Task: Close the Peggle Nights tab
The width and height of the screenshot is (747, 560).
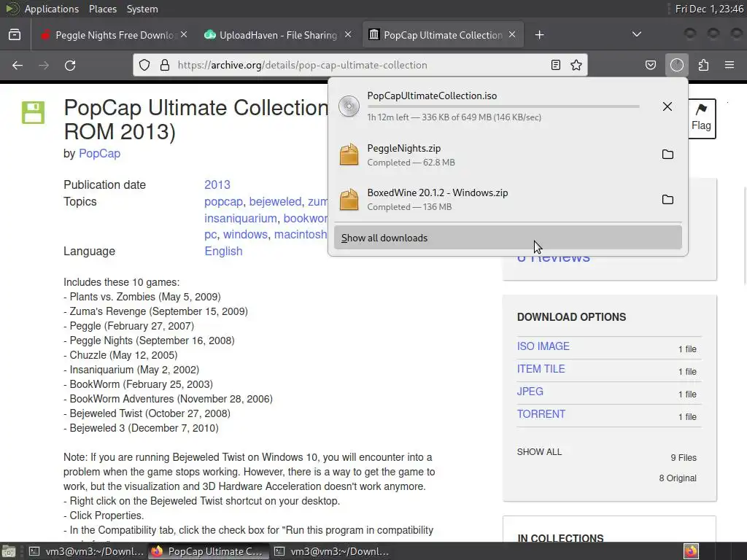Action: [x=184, y=35]
